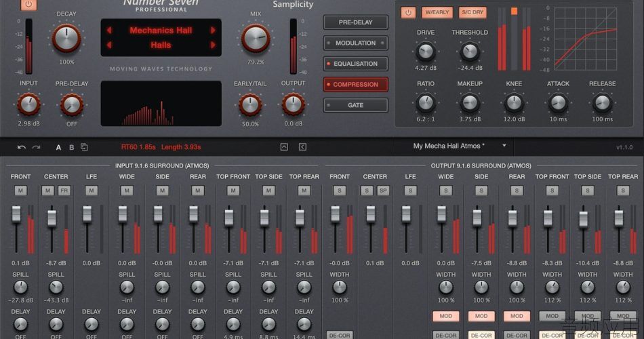Click the copy A/B settings icon
The width and height of the screenshot is (644, 339).
point(84,147)
